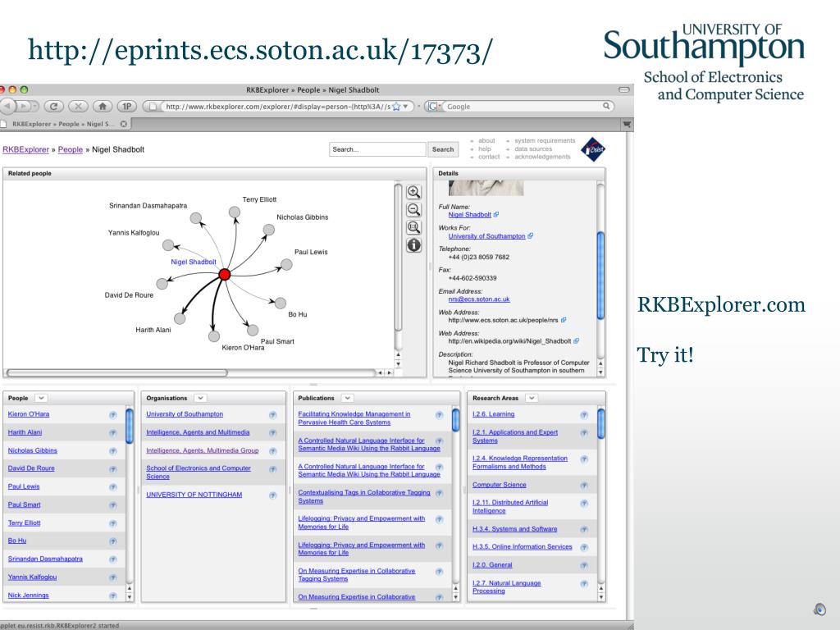Click the stop loading X button
The image size is (840, 630).
pyautogui.click(x=78, y=107)
